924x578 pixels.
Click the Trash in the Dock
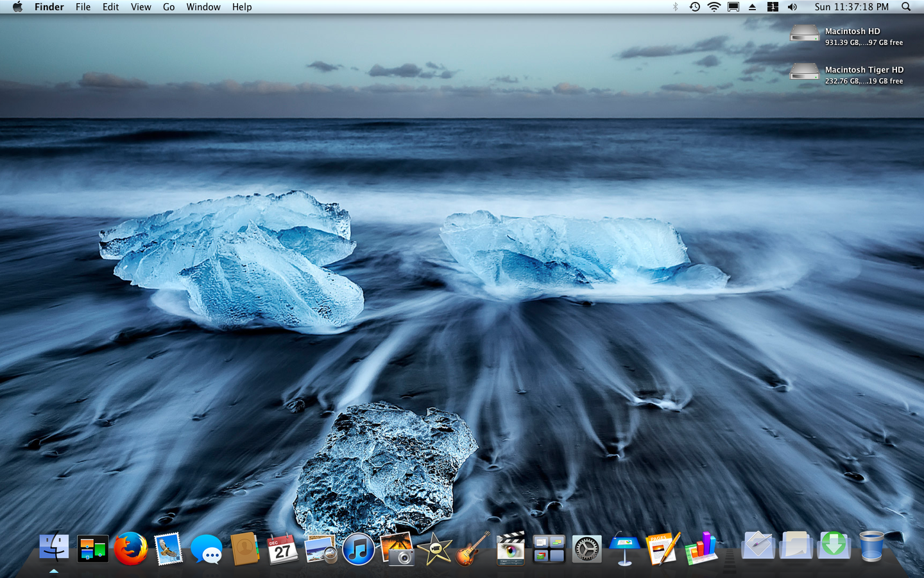[871, 547]
